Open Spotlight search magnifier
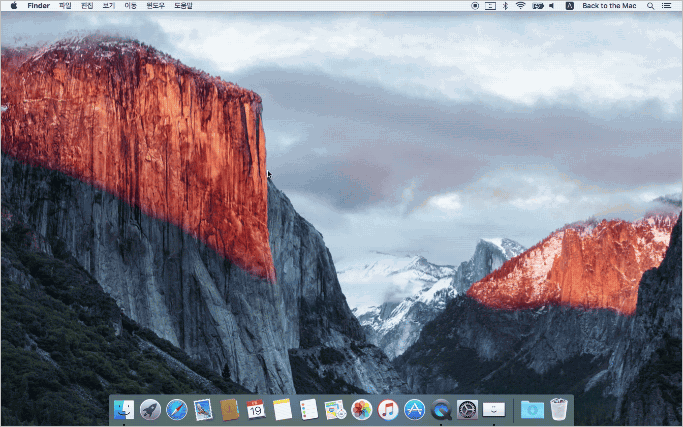 (x=650, y=6)
